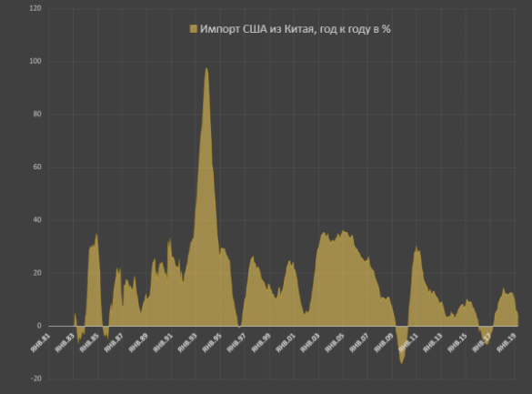
Task: Click x-axis label янв.87
Action: pos(114,343)
